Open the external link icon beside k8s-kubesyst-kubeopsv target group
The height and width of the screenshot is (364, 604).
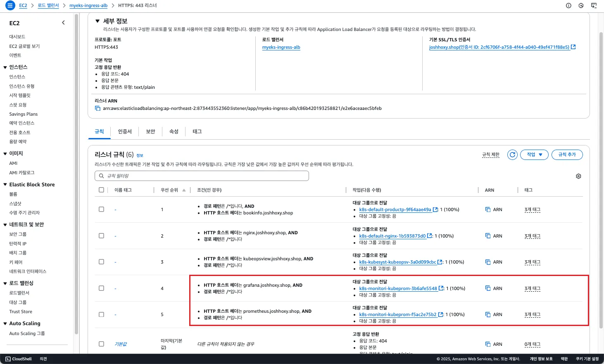click(440, 262)
